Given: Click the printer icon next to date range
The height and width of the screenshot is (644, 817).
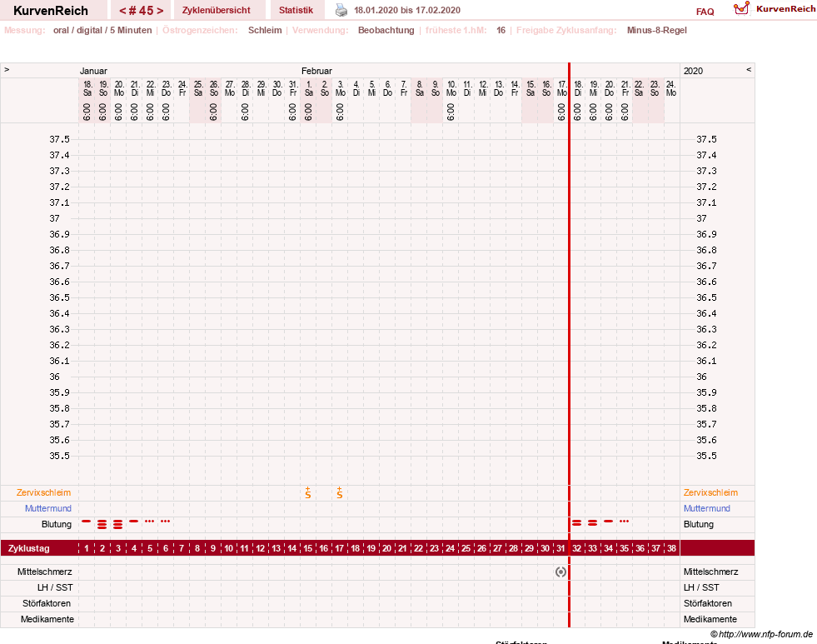Looking at the screenshot, I should (x=341, y=10).
